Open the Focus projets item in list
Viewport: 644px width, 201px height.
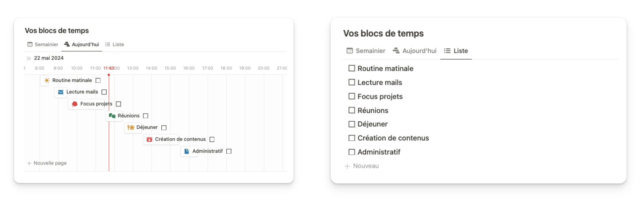click(380, 96)
